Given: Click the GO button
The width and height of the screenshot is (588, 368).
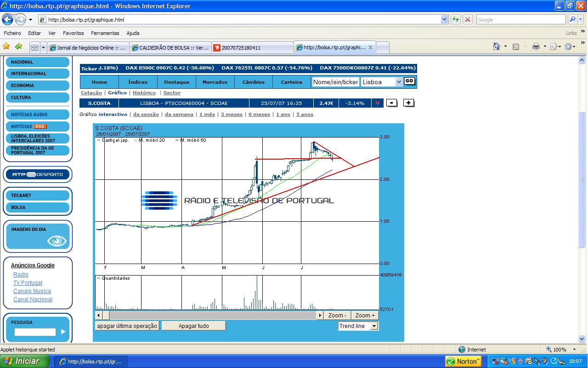Looking at the screenshot, I should click(409, 81).
